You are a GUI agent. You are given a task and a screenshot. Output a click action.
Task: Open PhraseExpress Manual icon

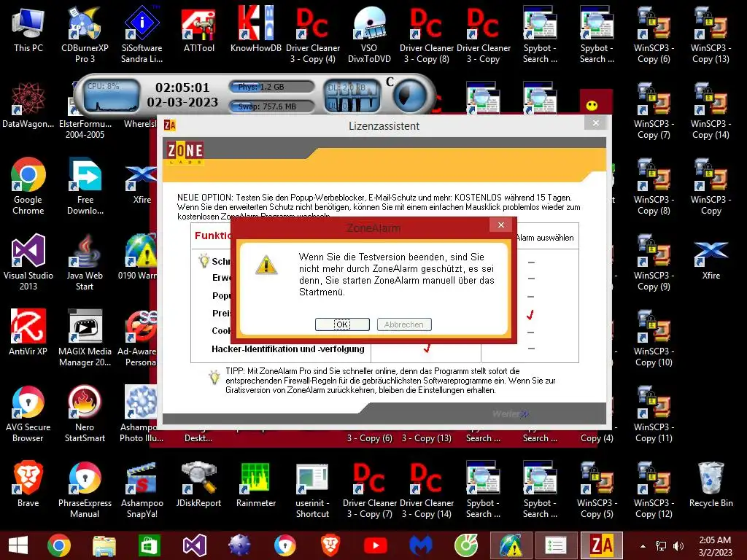pyautogui.click(x=85, y=490)
